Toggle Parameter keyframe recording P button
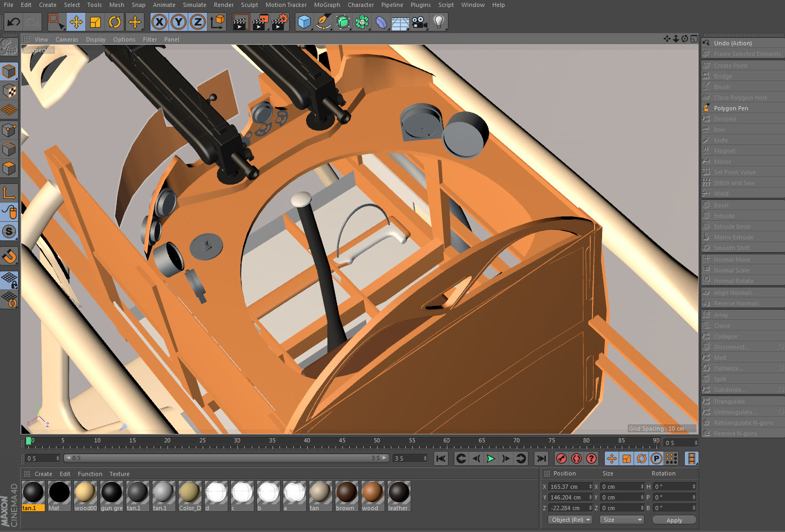Viewport: 785px width, 532px height. click(656, 458)
